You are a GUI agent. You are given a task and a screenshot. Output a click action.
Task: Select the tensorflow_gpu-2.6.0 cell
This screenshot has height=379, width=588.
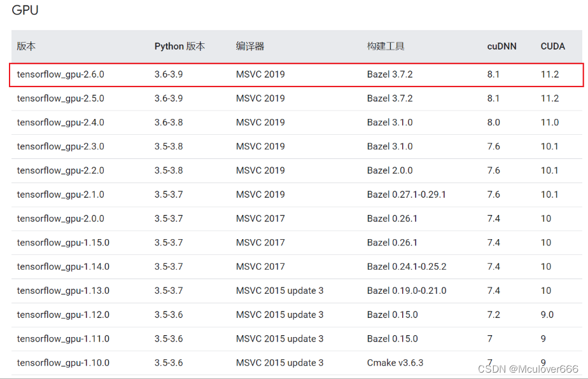[x=60, y=74]
